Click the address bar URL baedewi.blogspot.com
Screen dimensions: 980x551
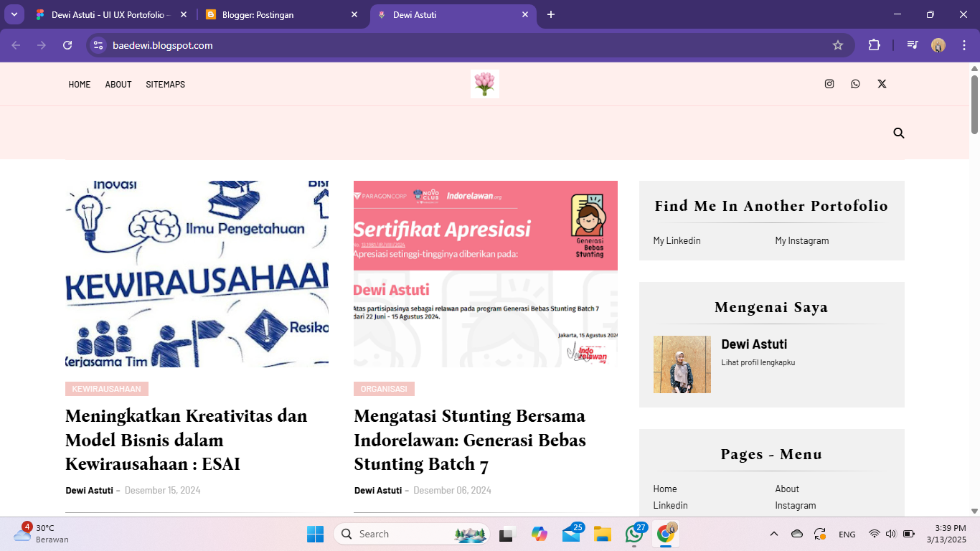163,45
